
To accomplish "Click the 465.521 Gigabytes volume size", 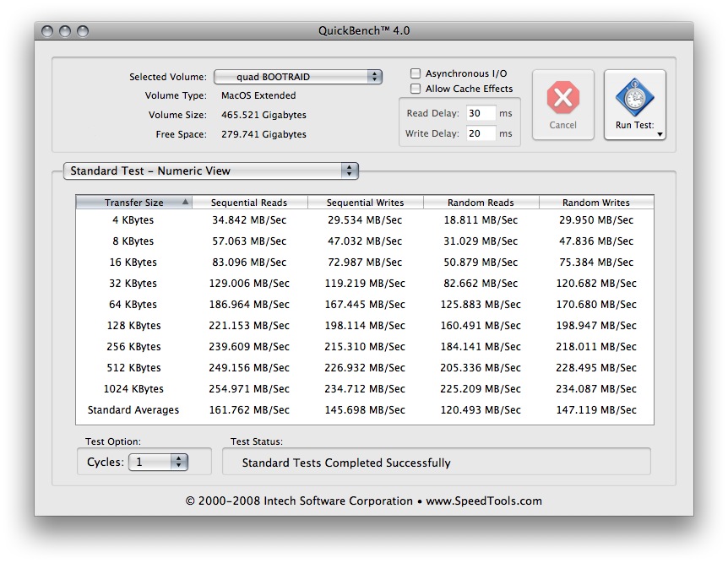I will pos(263,115).
